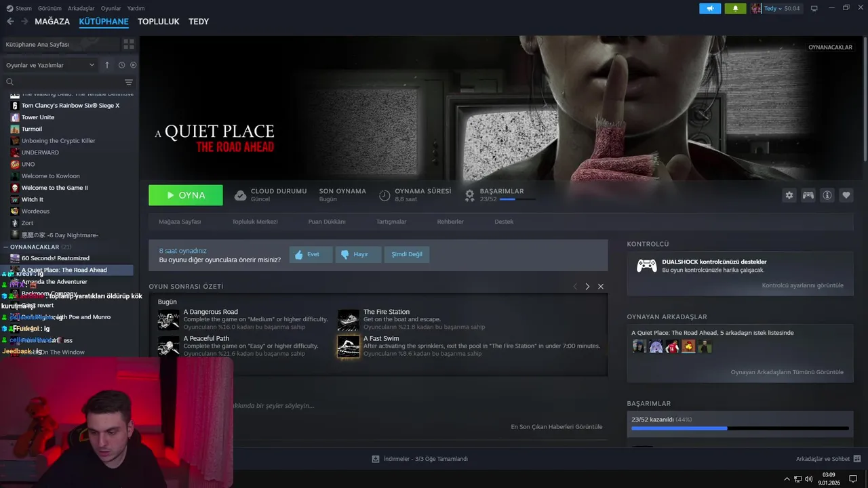Select UNDERWARD in the game list
The image size is (868, 488).
point(40,152)
